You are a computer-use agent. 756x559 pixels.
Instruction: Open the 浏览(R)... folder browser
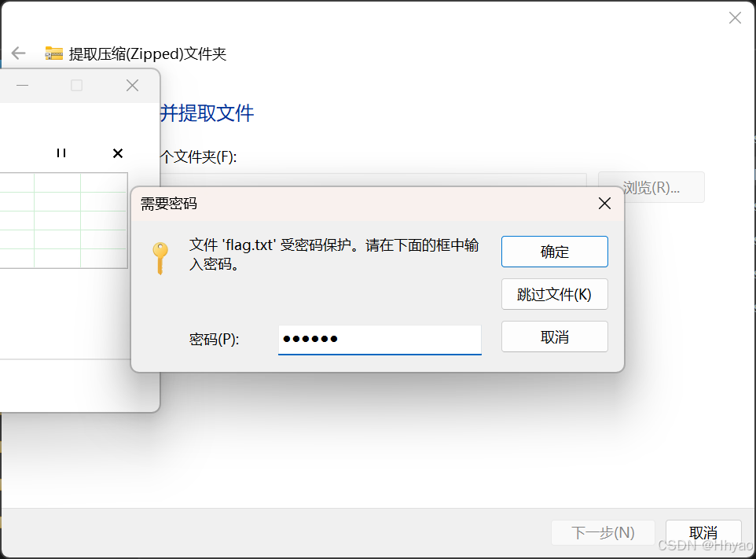pos(651,187)
